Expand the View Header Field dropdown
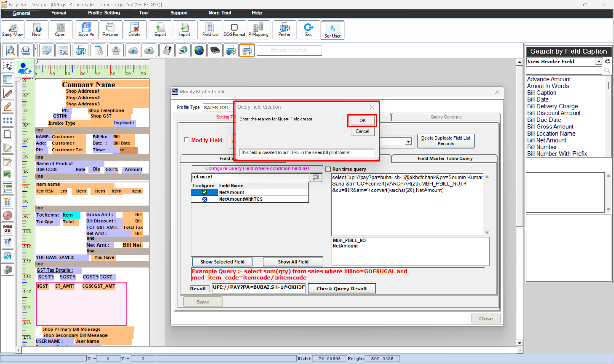Image resolution: width=614 pixels, height=364 pixels. coord(598,61)
